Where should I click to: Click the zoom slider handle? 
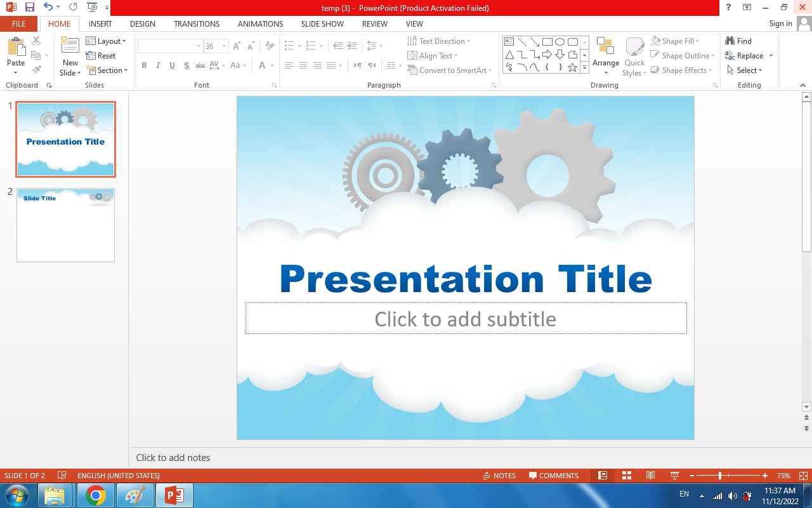click(x=720, y=476)
